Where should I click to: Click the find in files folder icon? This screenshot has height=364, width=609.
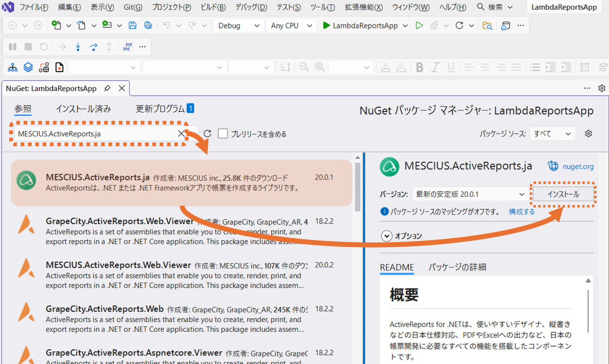coord(487,25)
